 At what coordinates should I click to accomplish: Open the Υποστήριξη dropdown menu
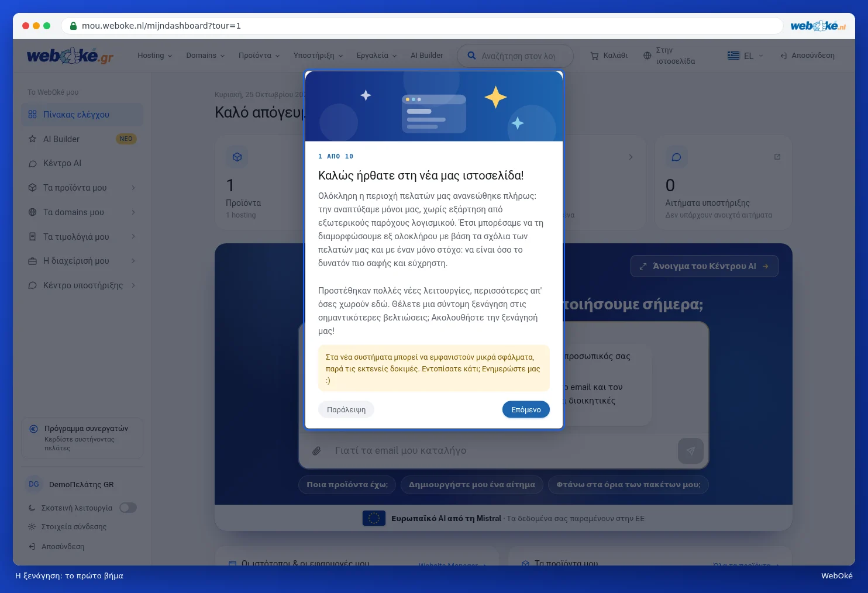click(318, 56)
